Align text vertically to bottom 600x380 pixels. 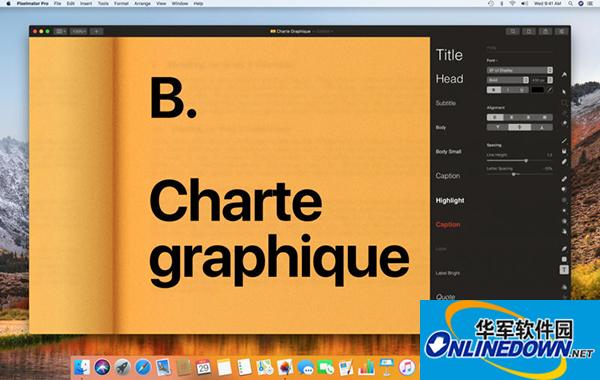542,127
